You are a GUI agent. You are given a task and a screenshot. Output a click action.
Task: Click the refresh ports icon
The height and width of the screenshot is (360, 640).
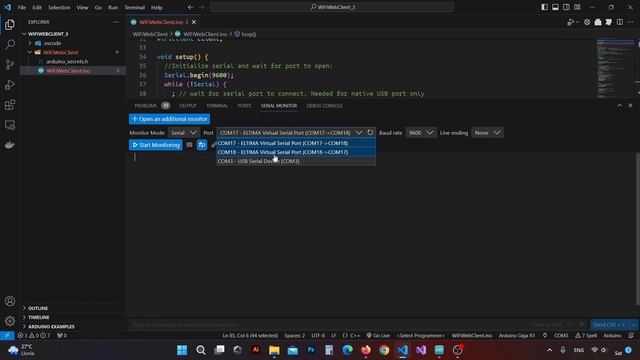click(370, 132)
